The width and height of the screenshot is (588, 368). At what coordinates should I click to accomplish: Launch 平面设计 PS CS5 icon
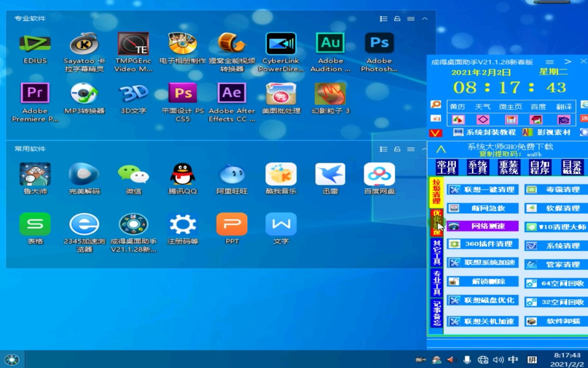tap(182, 93)
